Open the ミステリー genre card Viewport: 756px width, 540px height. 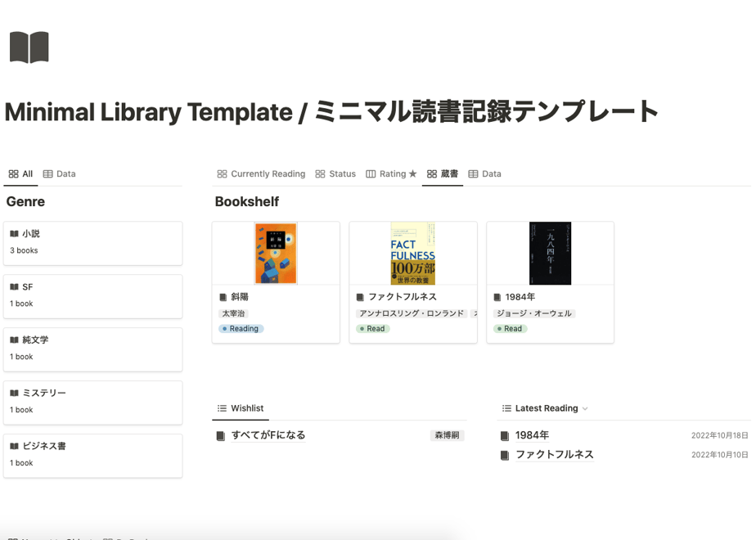(x=93, y=403)
